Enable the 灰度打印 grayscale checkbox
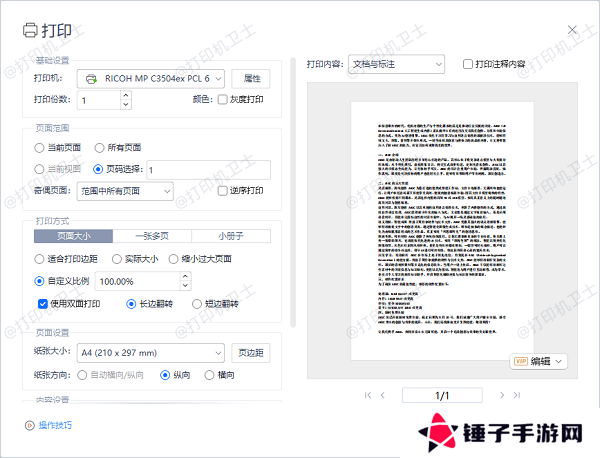600x458 pixels. click(x=222, y=99)
